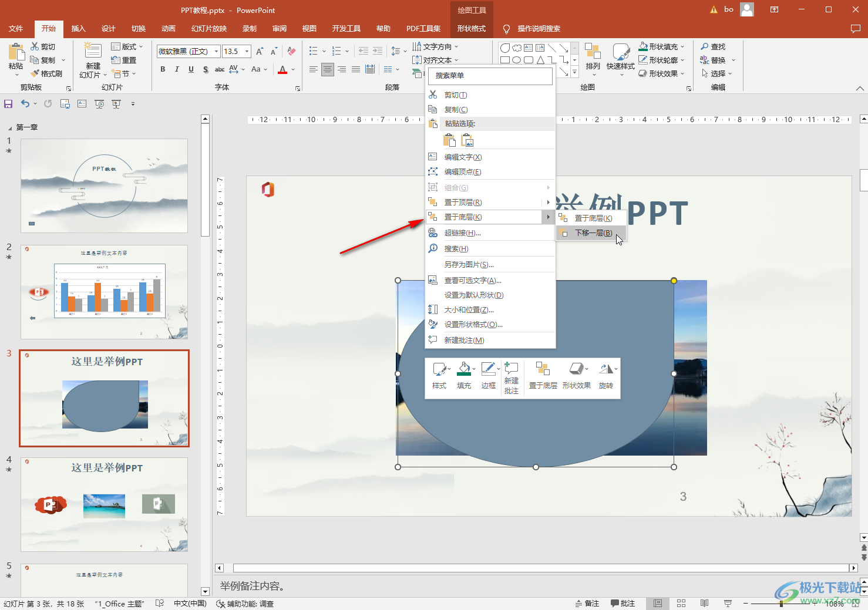Toggle Italic formatting
The height and width of the screenshot is (610, 868).
tap(177, 69)
